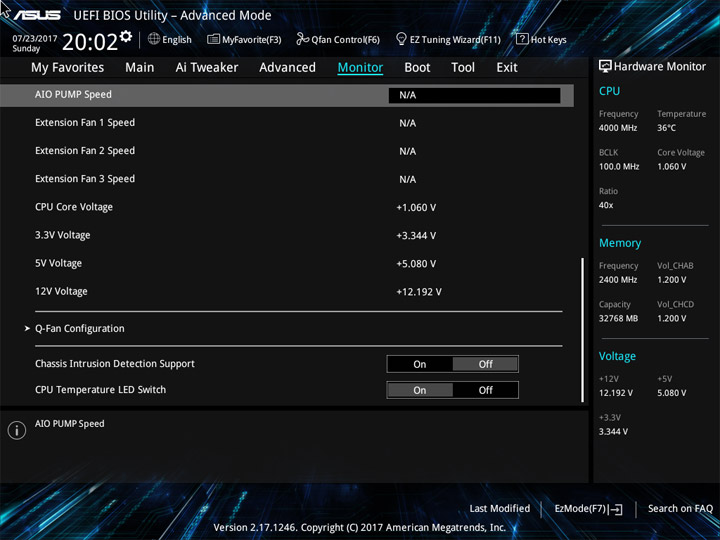The height and width of the screenshot is (540, 720).
Task: Click the main list vertical scrollbar
Action: pos(583,330)
